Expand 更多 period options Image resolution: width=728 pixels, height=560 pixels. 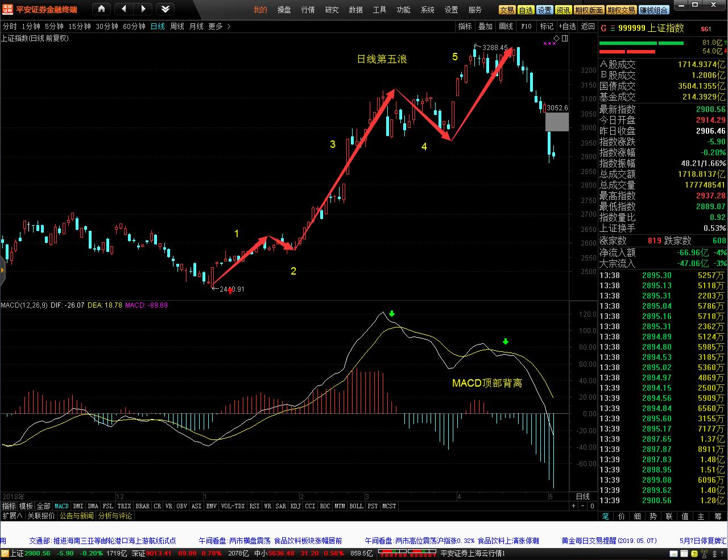tap(219, 27)
